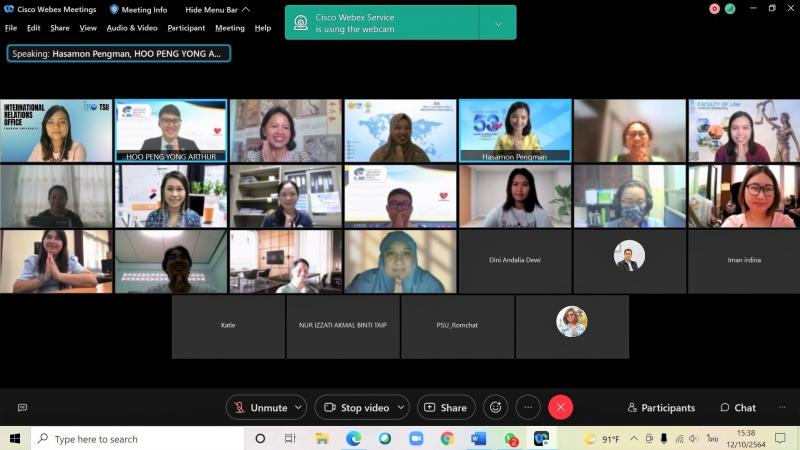Select the Dini Andalia Dewi tile
Screen dimensions: 800x450
[515, 261]
